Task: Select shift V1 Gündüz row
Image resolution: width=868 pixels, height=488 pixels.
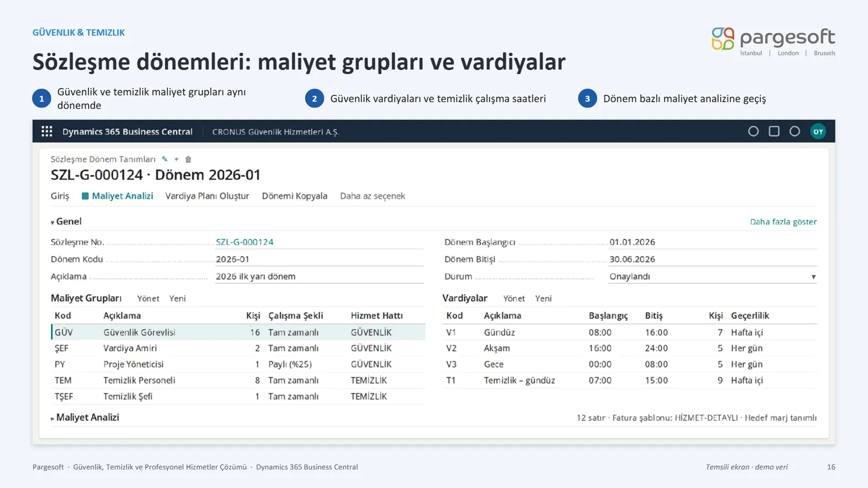Action: [x=630, y=332]
